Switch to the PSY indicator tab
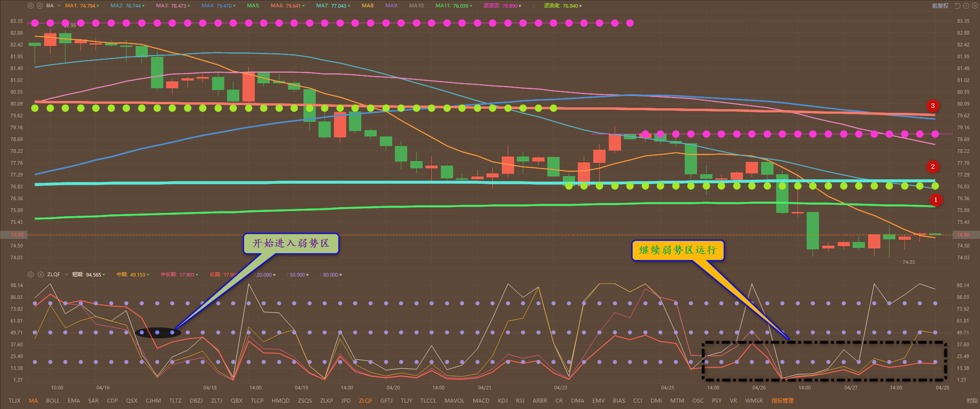 click(717, 401)
